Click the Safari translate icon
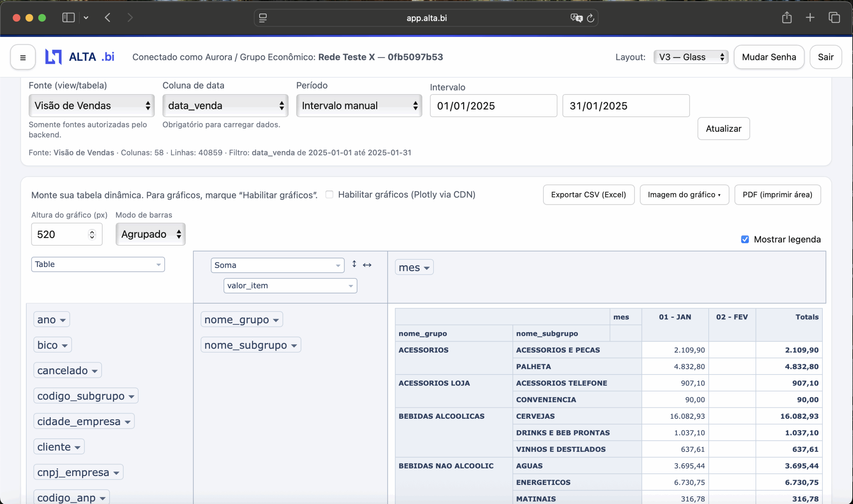The width and height of the screenshot is (853, 504). (x=576, y=18)
